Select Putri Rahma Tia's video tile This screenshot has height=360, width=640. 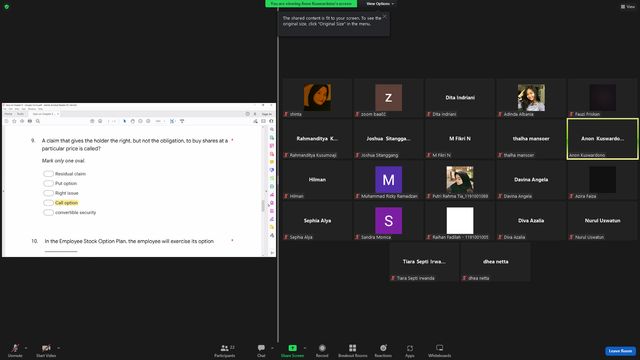pyautogui.click(x=460, y=180)
